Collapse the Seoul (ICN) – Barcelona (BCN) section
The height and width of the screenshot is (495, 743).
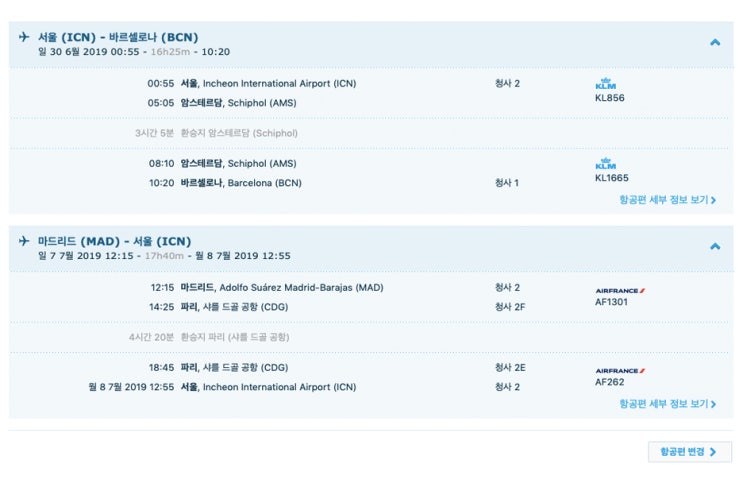tap(715, 43)
